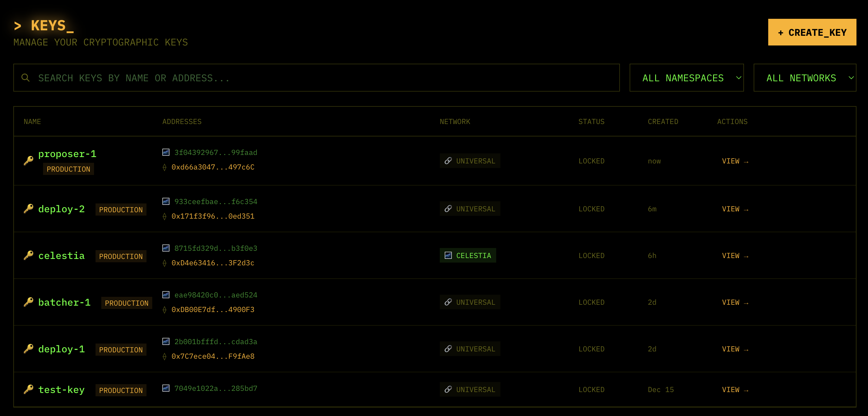Click the key icon beside test-key
This screenshot has width=868, height=416.
pyautogui.click(x=29, y=389)
